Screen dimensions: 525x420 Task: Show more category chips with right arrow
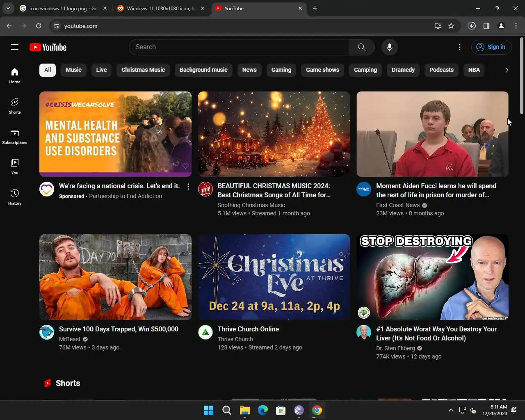(x=507, y=70)
